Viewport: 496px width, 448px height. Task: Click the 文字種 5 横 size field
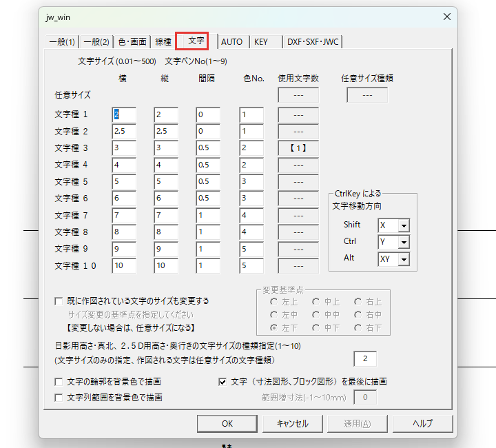tap(124, 181)
